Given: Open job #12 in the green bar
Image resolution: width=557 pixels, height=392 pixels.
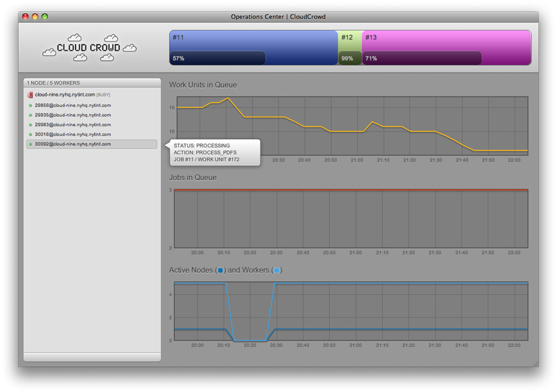Looking at the screenshot, I should pos(350,40).
